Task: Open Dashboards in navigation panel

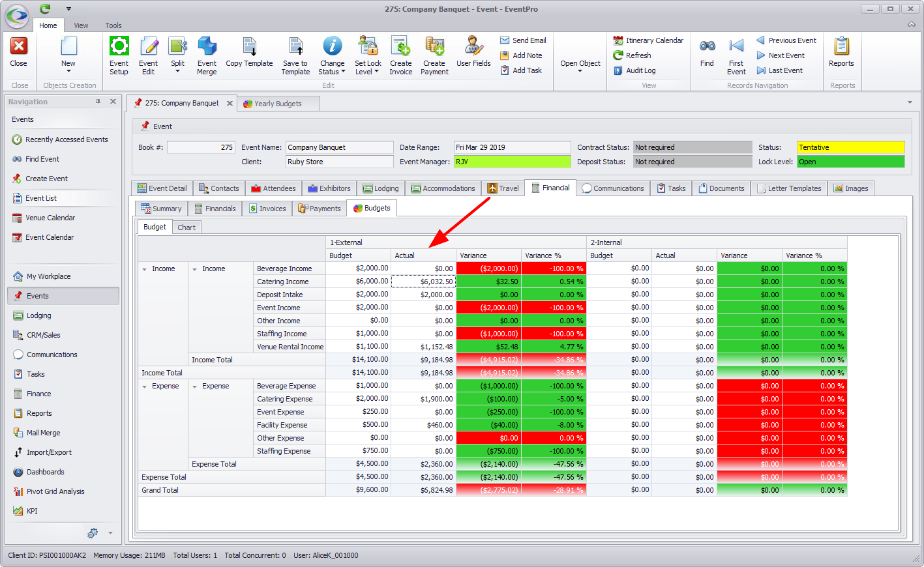Action: [x=46, y=472]
